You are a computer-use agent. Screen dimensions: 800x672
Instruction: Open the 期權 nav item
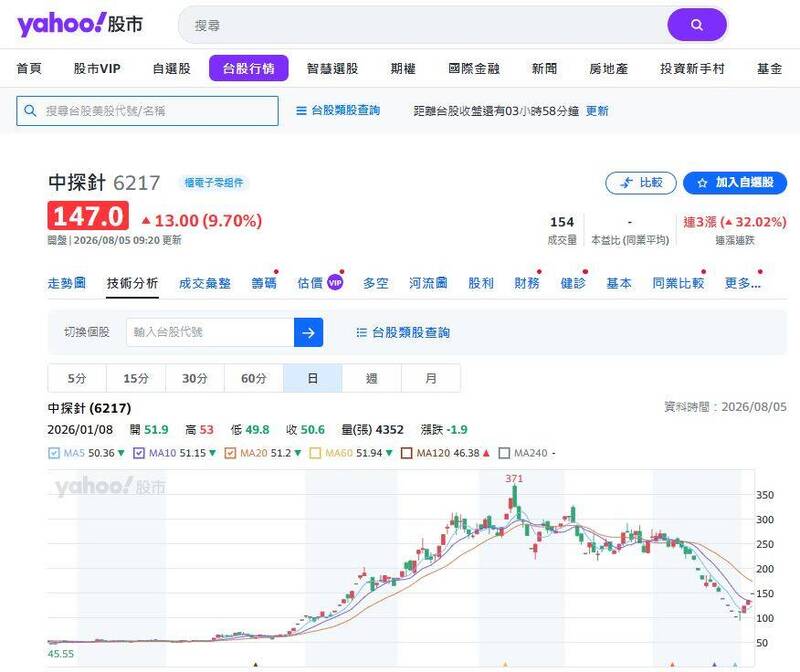403,68
